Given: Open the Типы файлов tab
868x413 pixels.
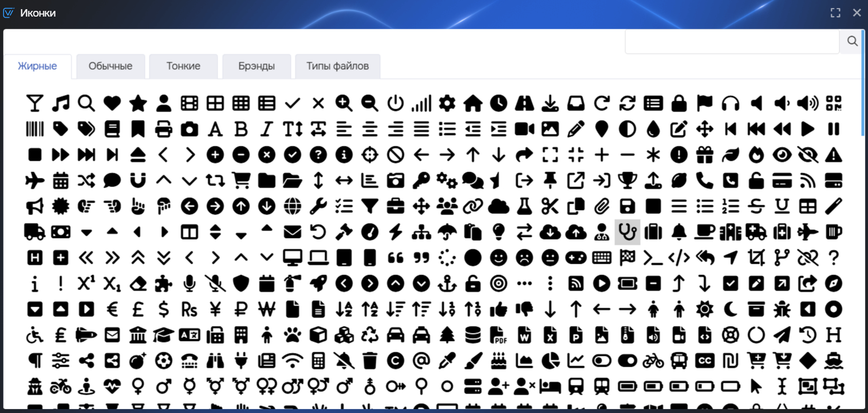Looking at the screenshot, I should click(337, 66).
